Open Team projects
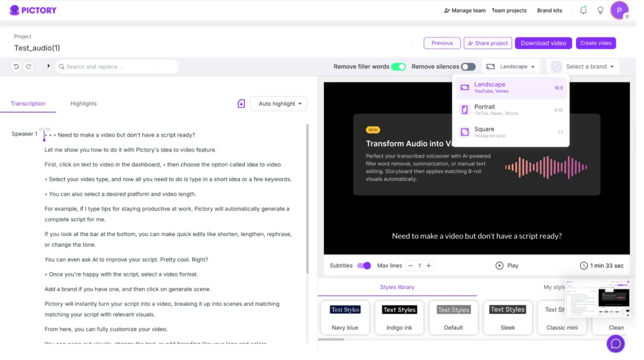This screenshot has width=644, height=360. (509, 10)
